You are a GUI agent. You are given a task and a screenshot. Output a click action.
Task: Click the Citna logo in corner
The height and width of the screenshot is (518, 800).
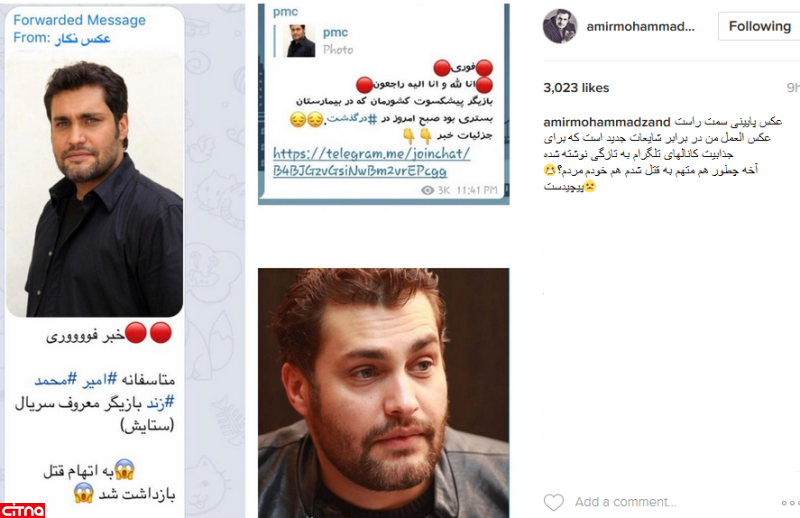pos(22,510)
